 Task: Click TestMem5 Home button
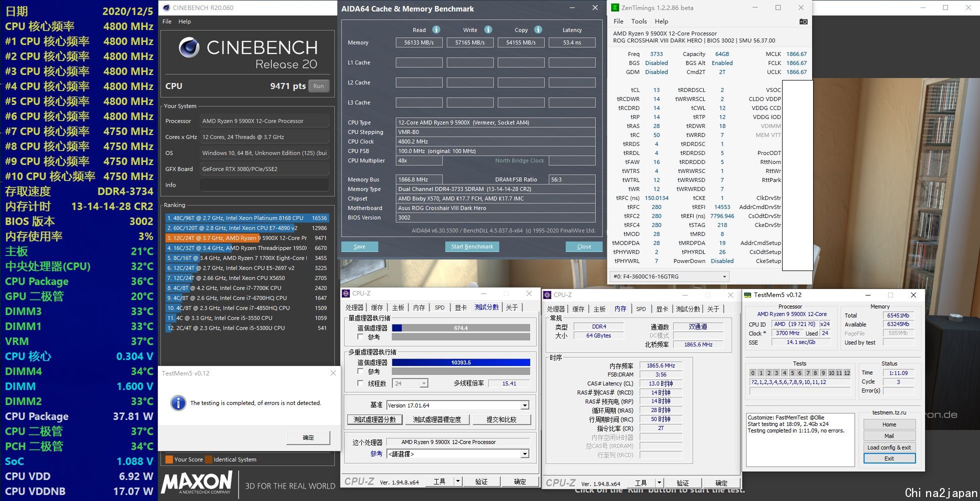tap(889, 424)
